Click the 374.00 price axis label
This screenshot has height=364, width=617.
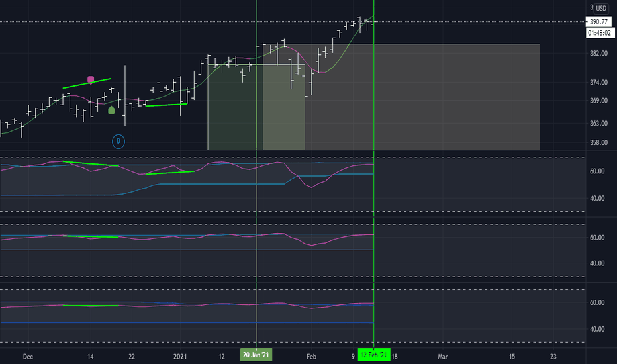[598, 82]
